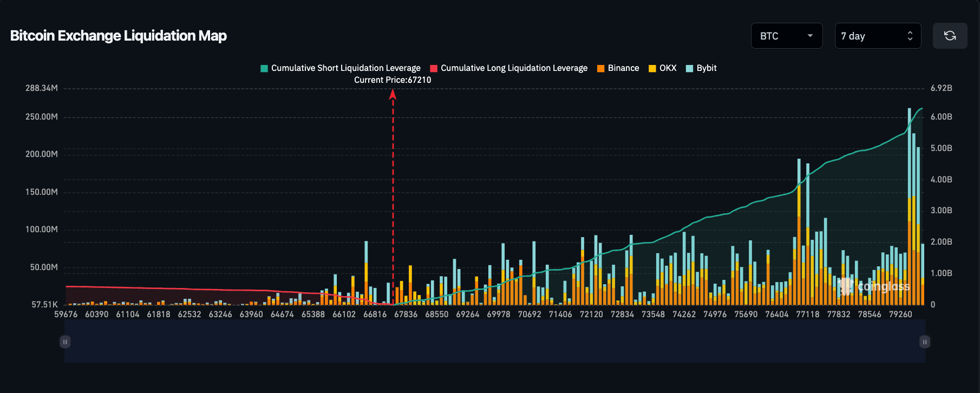
Task: Grab the left range slider handle
Action: click(65, 342)
